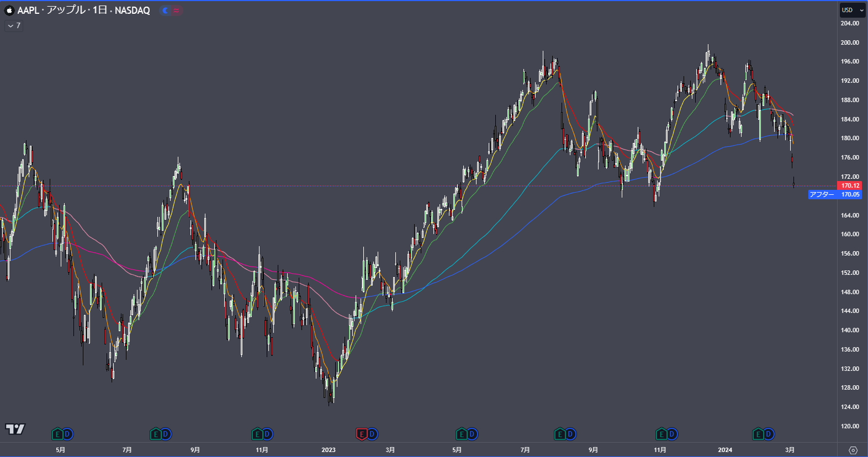Click the 120.00 price scale label

tap(850, 426)
